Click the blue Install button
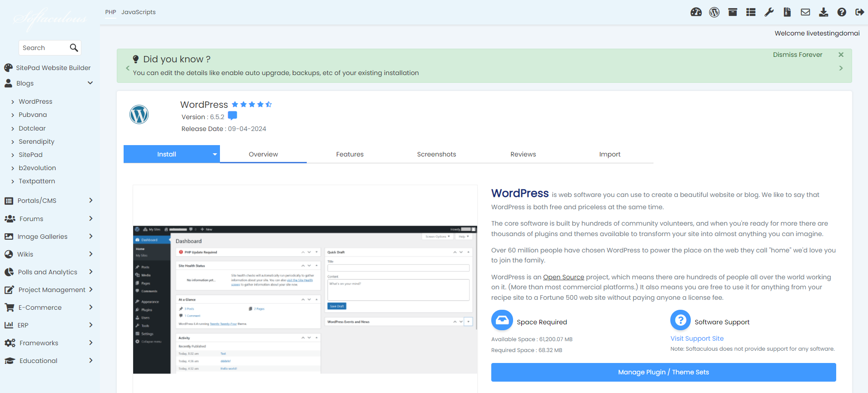 click(x=167, y=154)
